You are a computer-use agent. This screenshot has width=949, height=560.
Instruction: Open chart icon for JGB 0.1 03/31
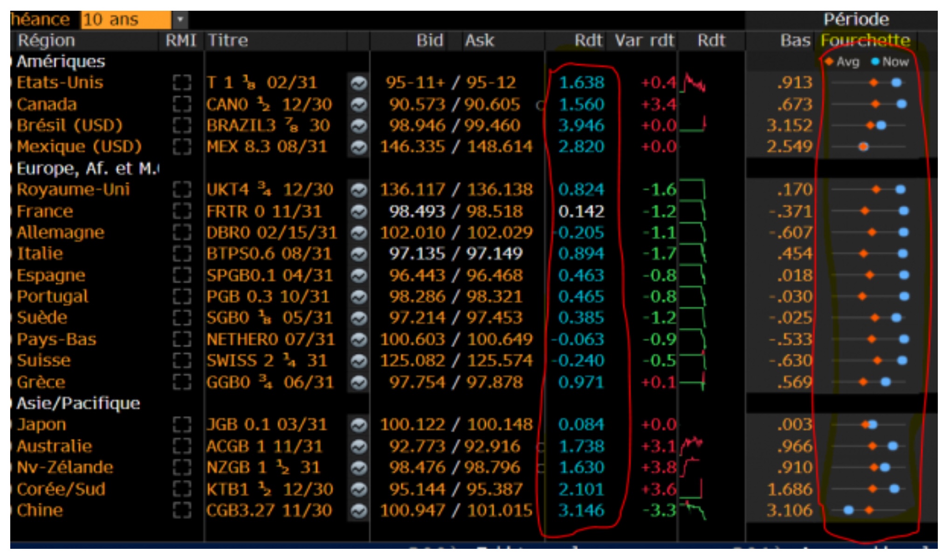pos(358,425)
